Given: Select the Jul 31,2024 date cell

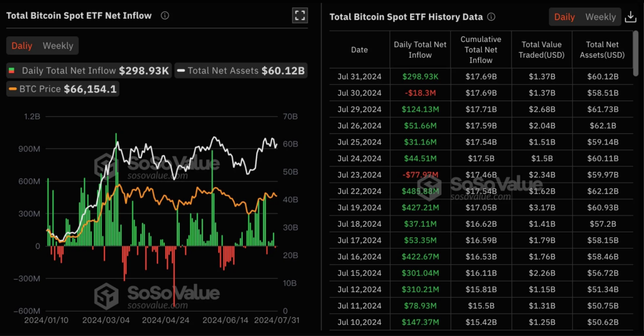Looking at the screenshot, I should click(359, 77).
